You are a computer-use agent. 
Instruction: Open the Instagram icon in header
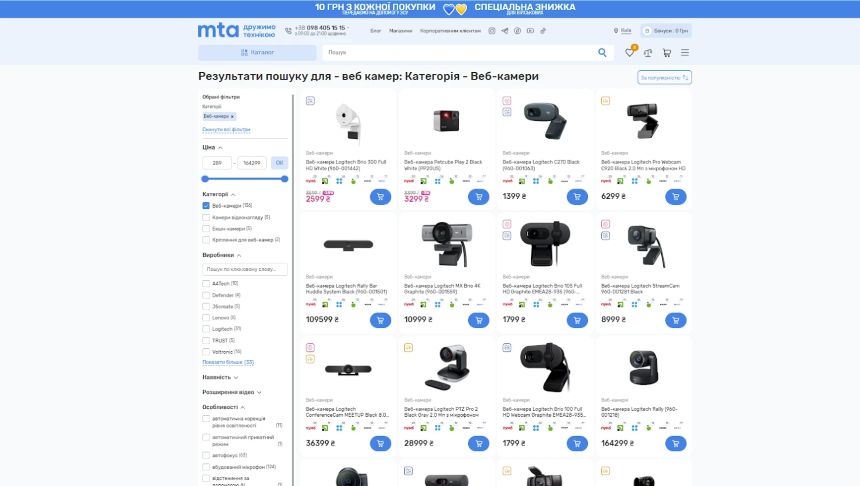pyautogui.click(x=491, y=31)
